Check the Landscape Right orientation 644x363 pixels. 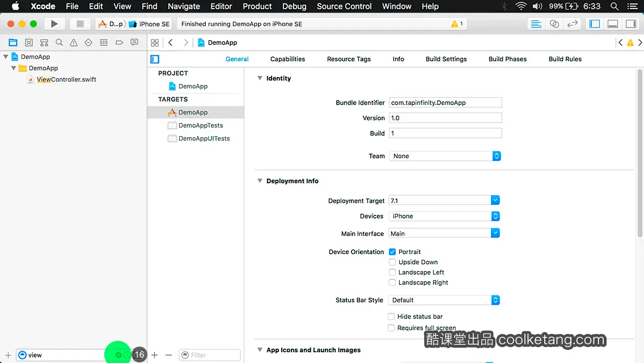pos(392,282)
